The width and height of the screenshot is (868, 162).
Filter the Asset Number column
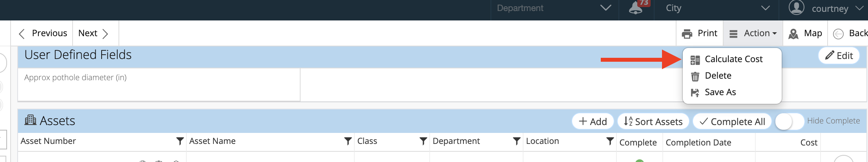[180, 141]
